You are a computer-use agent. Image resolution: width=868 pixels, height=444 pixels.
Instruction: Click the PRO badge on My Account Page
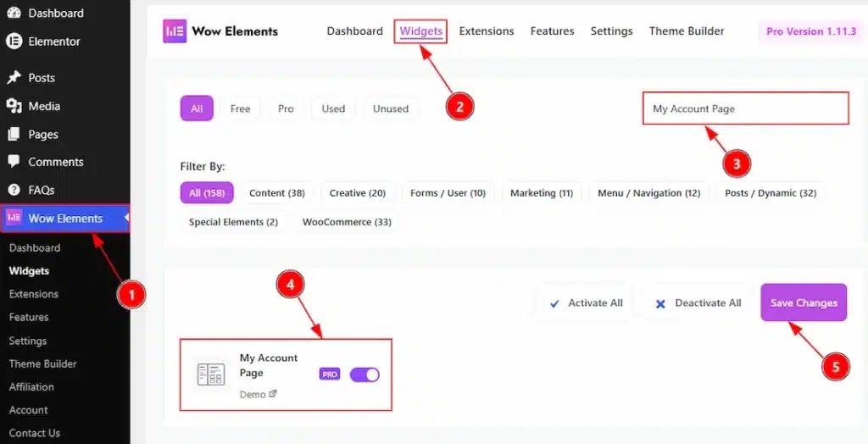(330, 375)
